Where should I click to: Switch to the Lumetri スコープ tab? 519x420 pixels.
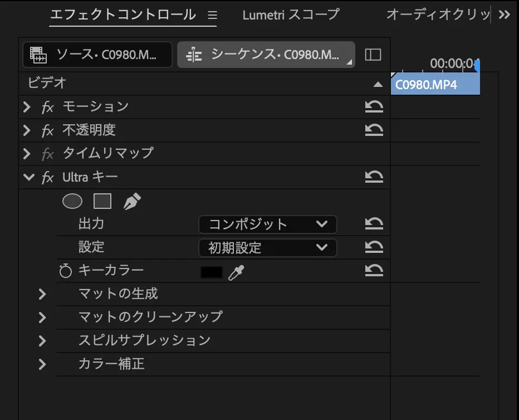(x=290, y=15)
